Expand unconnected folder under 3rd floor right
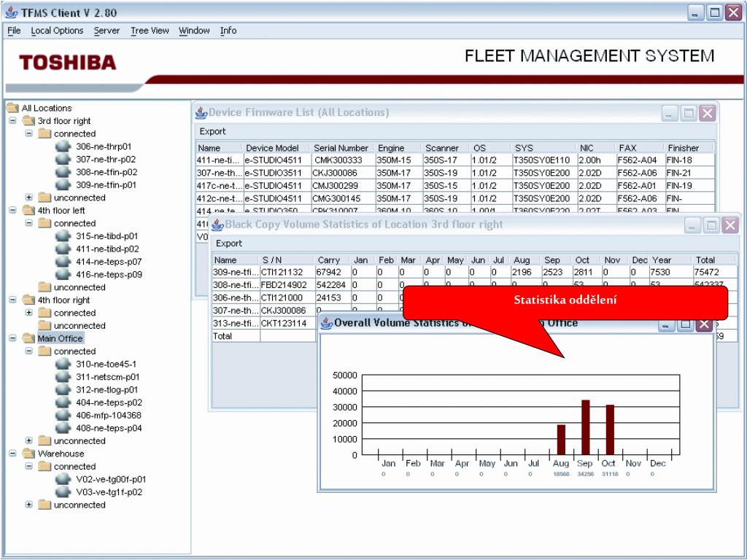747x560 pixels. (29, 197)
